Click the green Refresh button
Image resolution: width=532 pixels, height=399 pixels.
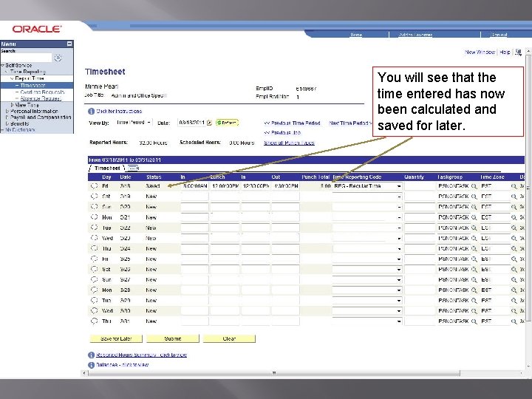(227, 123)
